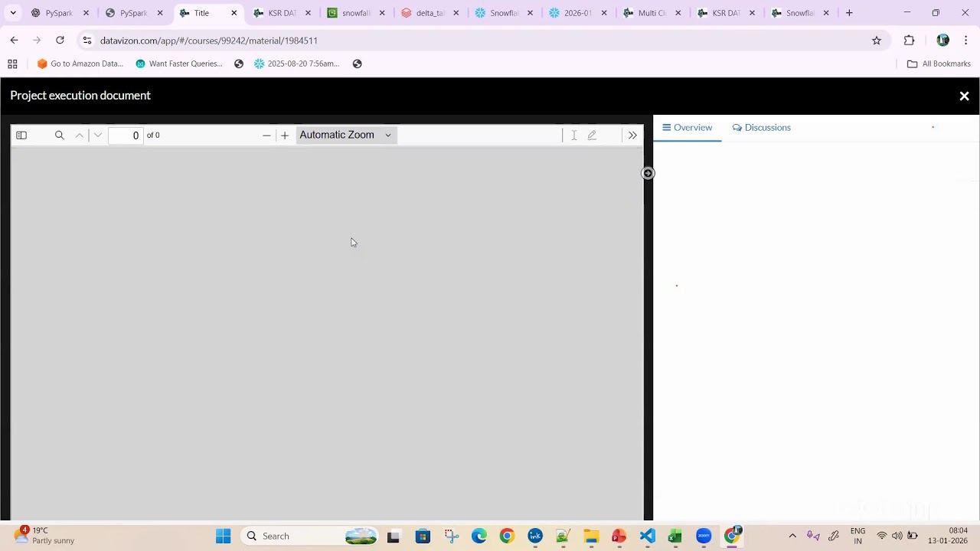Click the datavizon.com address bar URL
Screen dimensions: 980x551
point(209,41)
